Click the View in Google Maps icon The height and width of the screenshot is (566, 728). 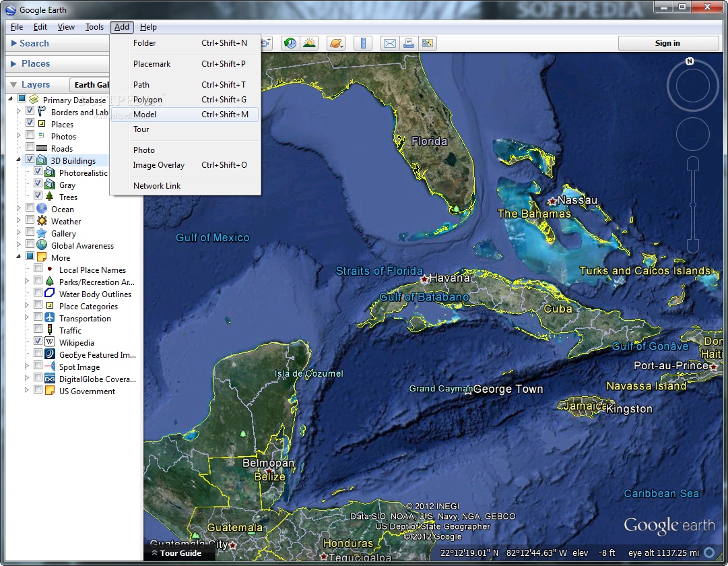[427, 43]
